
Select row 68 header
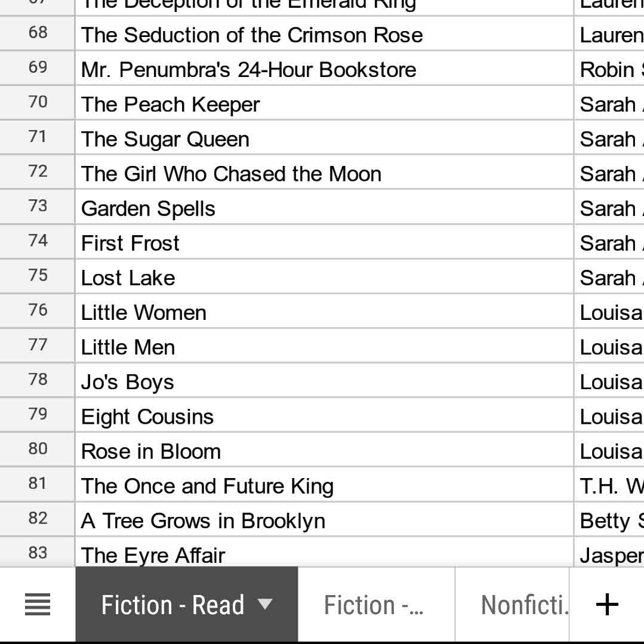click(x=38, y=33)
